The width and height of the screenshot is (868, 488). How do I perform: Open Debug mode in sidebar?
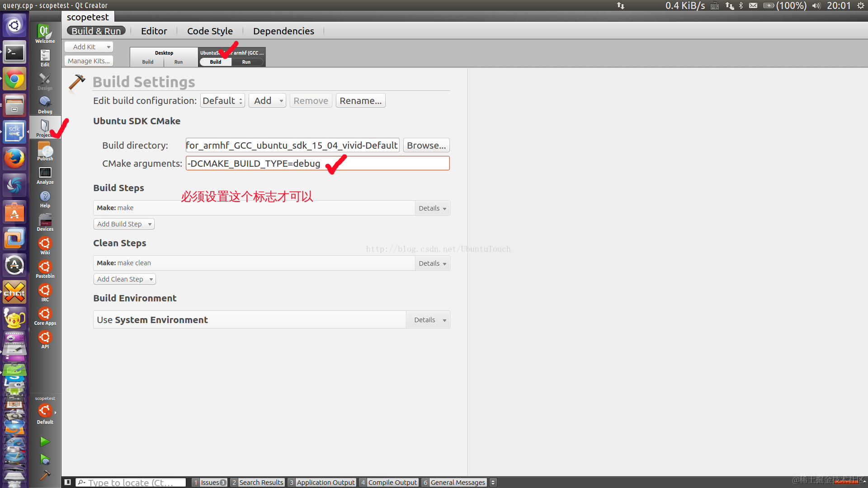point(45,104)
